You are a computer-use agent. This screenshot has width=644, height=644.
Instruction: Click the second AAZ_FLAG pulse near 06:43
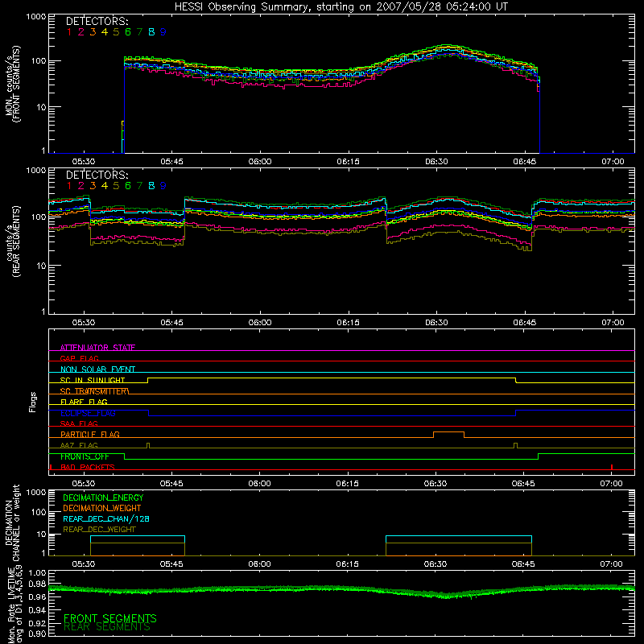[x=515, y=445]
